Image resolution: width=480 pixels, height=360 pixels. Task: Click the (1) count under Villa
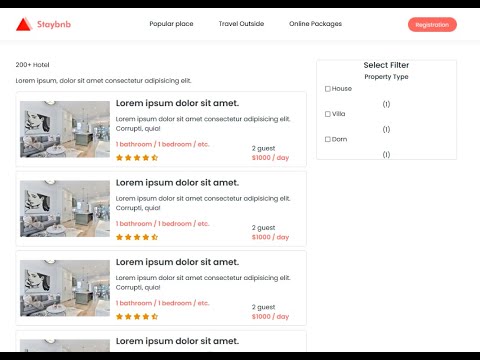[x=386, y=129]
